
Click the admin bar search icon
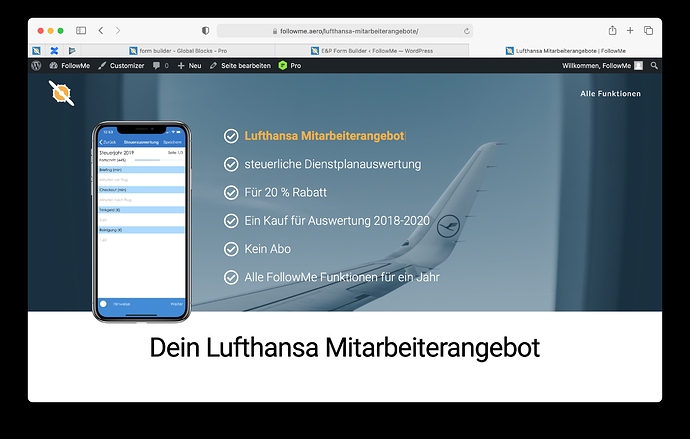[x=654, y=66]
